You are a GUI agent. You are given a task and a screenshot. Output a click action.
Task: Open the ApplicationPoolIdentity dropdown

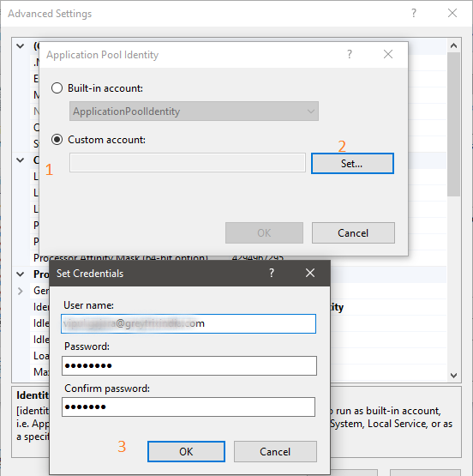[x=194, y=111]
